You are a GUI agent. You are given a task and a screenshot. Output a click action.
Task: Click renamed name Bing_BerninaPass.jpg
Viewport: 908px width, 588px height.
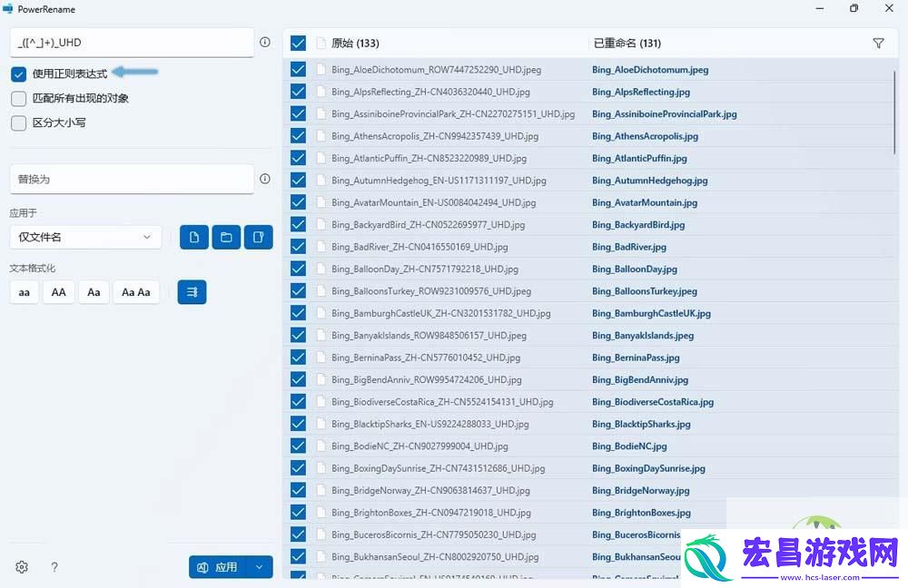(x=636, y=358)
